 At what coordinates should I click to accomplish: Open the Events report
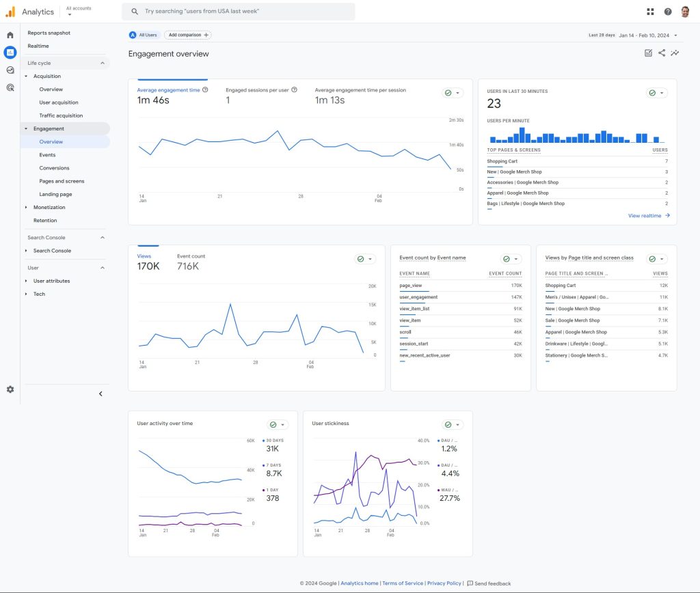[47, 155]
